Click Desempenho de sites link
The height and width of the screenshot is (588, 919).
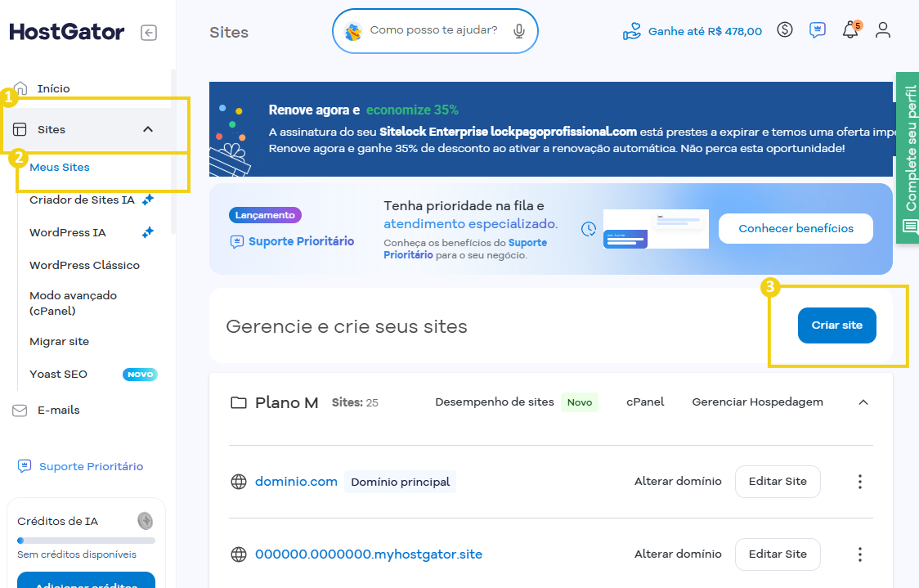pos(495,402)
